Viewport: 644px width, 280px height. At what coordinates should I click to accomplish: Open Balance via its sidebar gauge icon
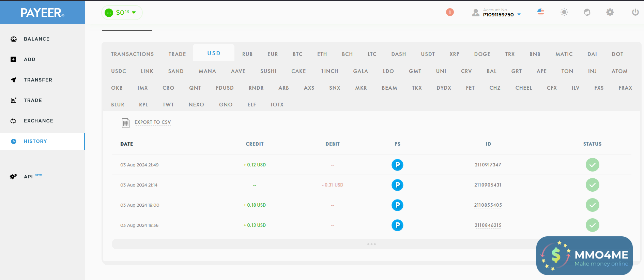coord(14,39)
